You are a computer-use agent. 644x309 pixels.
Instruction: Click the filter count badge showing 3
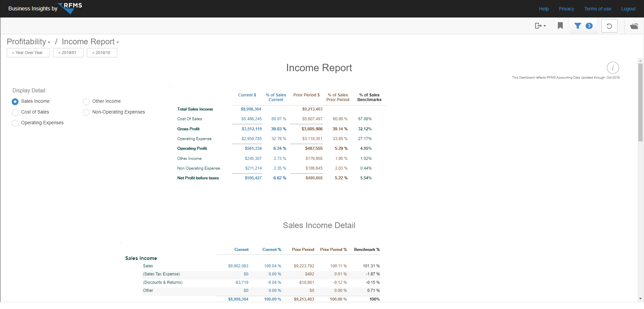pos(589,26)
